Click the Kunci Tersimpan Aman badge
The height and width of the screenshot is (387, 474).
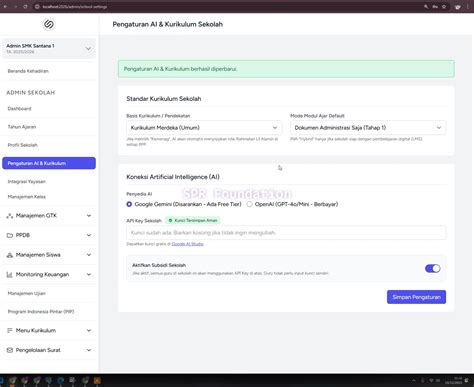[193, 220]
